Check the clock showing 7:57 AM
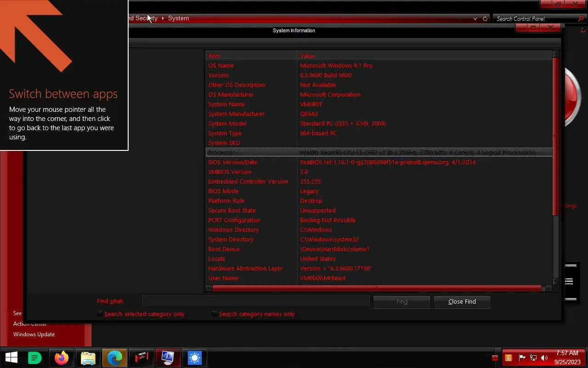This screenshot has width=588, height=368. click(x=567, y=353)
